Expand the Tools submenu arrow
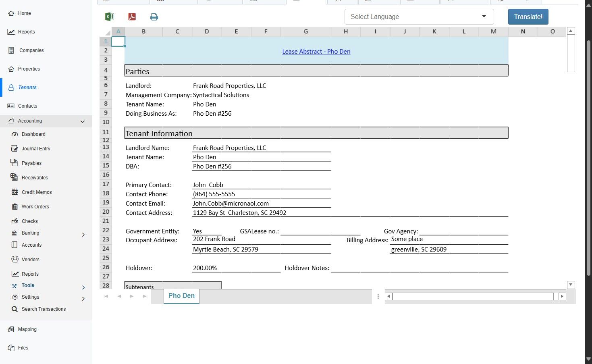Image resolution: width=592 pixels, height=364 pixels. point(83,287)
